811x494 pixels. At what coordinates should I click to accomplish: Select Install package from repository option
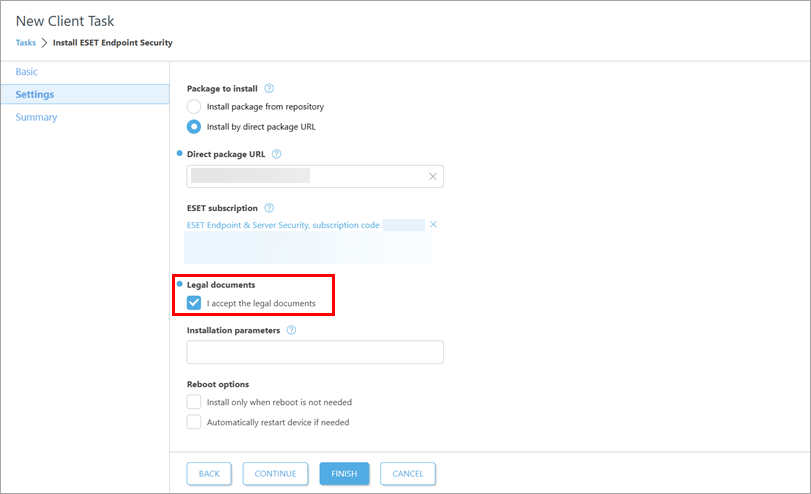[x=194, y=106]
